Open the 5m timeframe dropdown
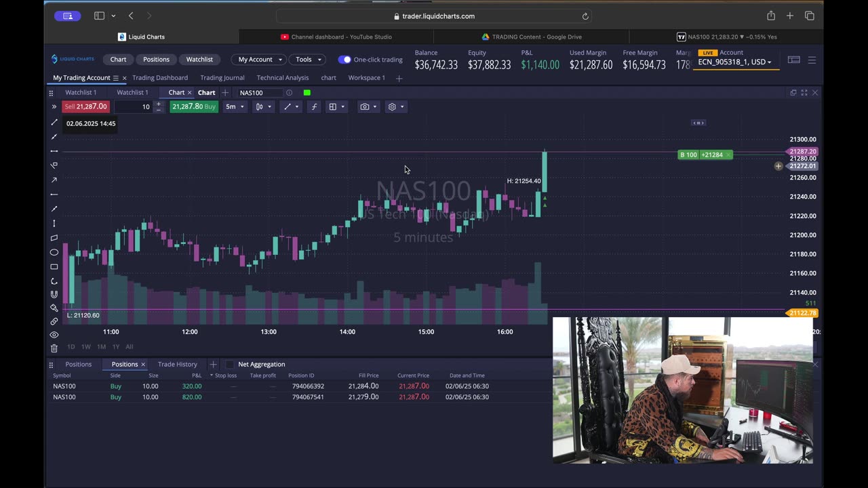 [235, 106]
